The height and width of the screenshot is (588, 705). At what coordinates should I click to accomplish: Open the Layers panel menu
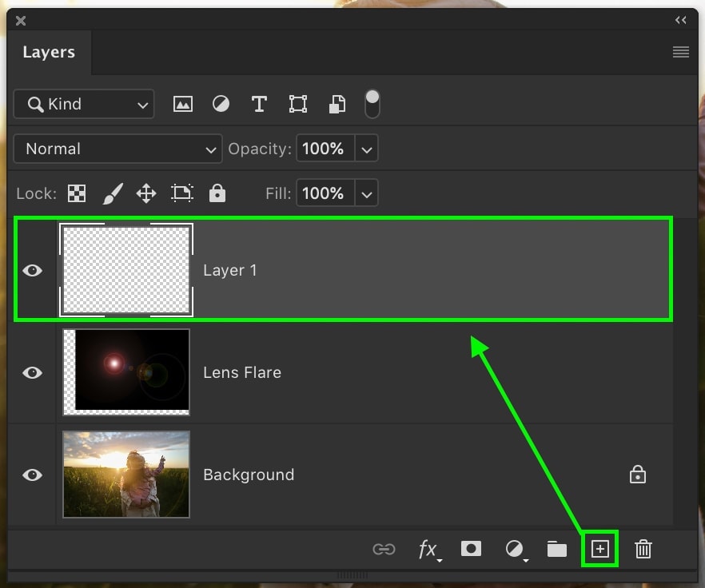(x=681, y=52)
